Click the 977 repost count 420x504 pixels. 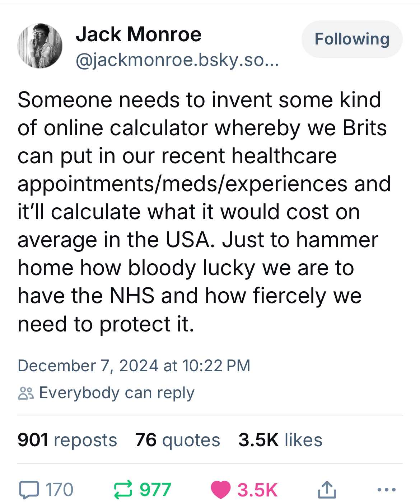coord(155,490)
